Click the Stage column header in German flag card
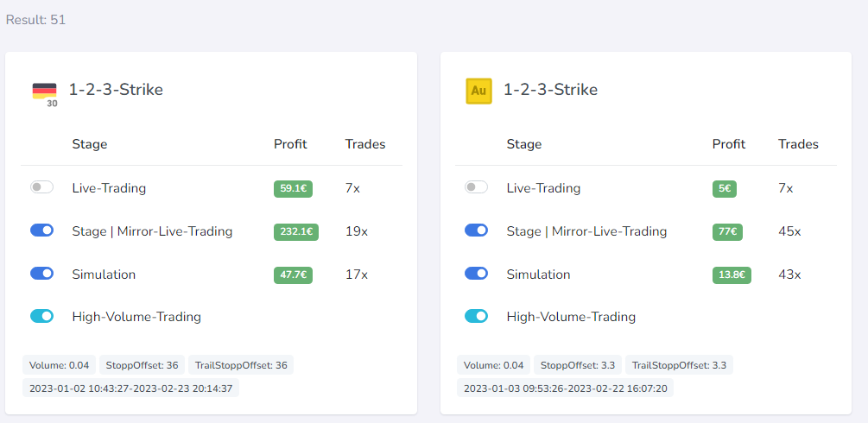 [x=90, y=144]
